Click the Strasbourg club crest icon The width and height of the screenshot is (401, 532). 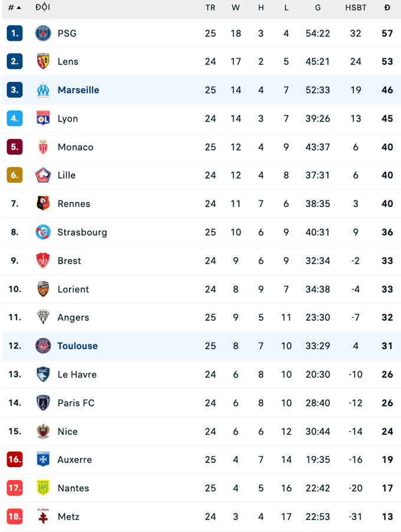coord(43,232)
